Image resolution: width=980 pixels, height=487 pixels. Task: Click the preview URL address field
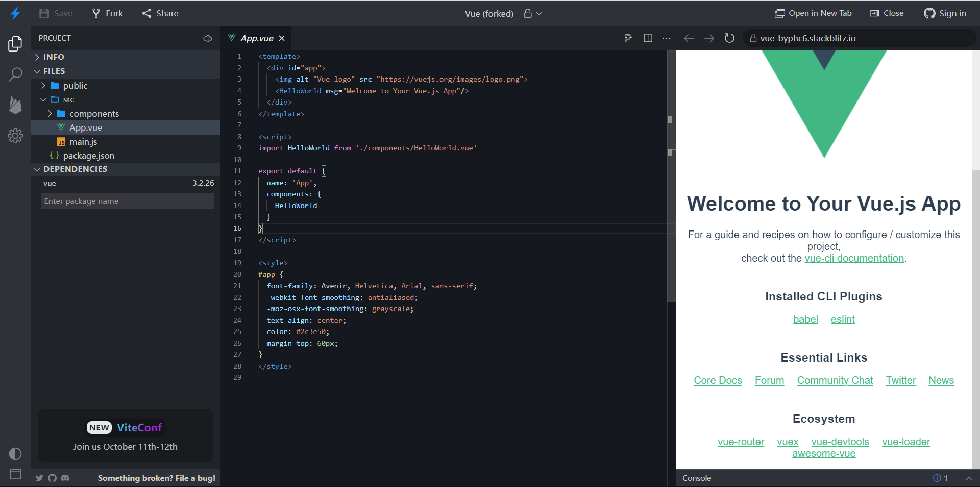click(860, 38)
